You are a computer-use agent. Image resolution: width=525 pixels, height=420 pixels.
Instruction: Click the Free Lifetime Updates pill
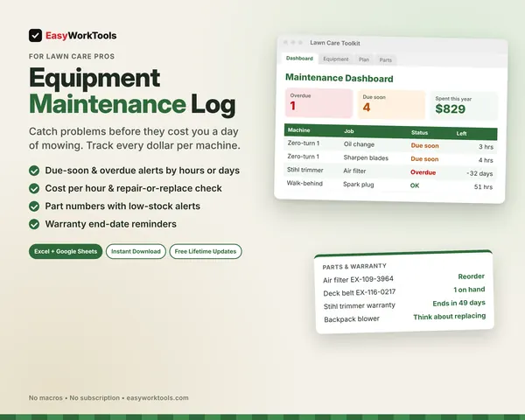pyautogui.click(x=206, y=251)
